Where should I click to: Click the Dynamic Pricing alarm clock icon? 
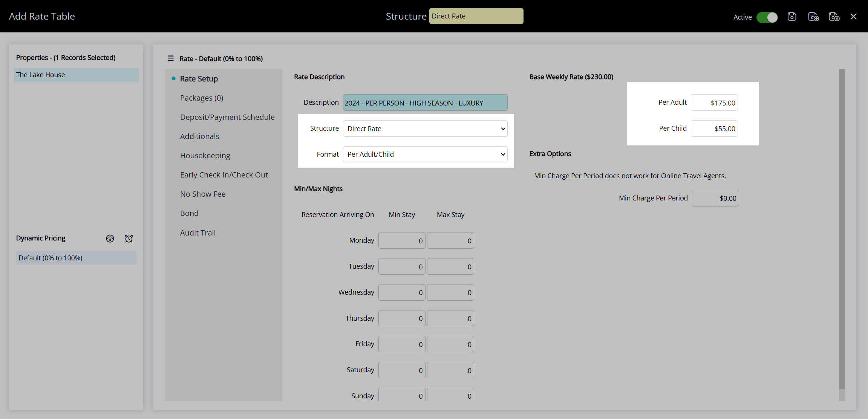(129, 239)
